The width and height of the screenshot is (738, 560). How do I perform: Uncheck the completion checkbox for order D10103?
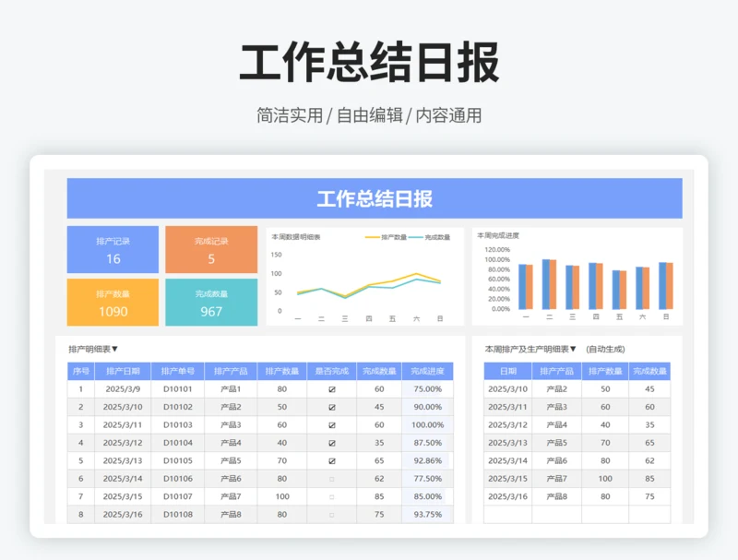click(332, 425)
